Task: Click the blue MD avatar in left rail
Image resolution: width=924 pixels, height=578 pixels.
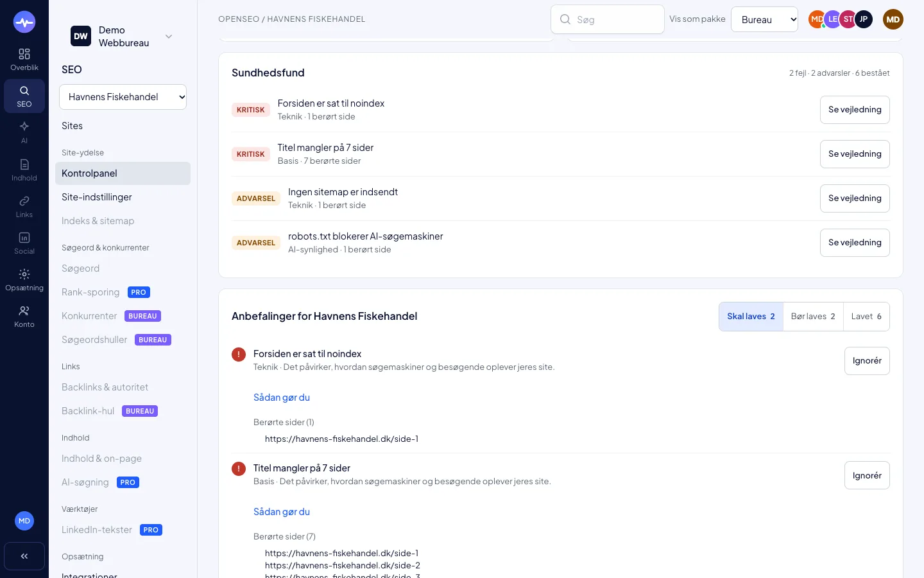Action: [x=24, y=521]
